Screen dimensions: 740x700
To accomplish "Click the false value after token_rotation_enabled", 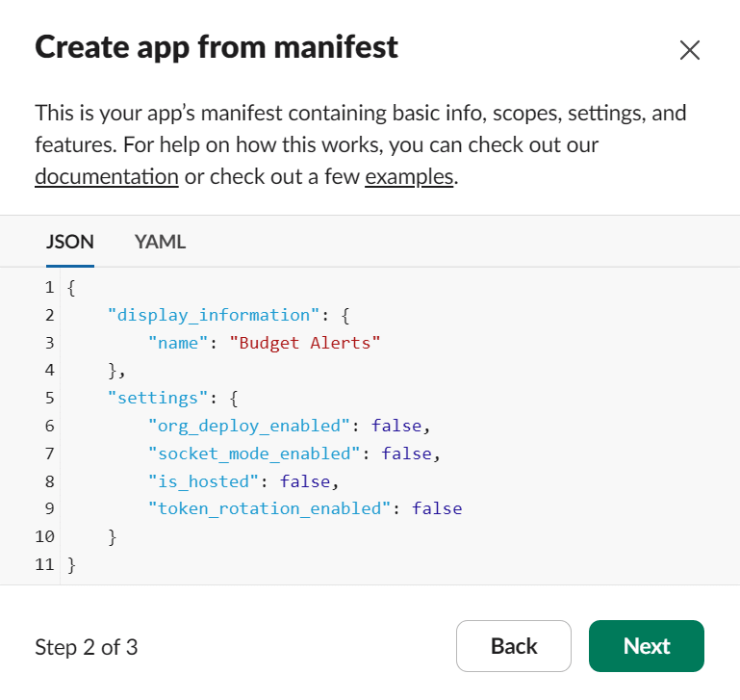I will (x=437, y=508).
